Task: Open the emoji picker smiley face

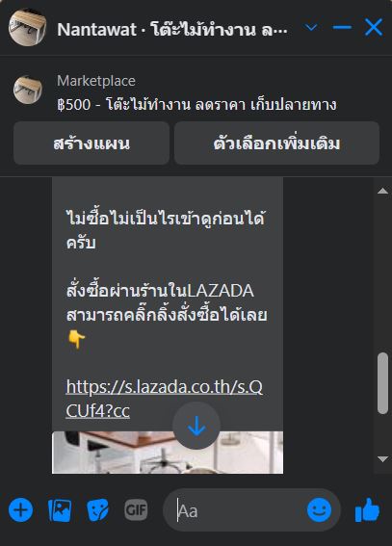Action: [319, 509]
